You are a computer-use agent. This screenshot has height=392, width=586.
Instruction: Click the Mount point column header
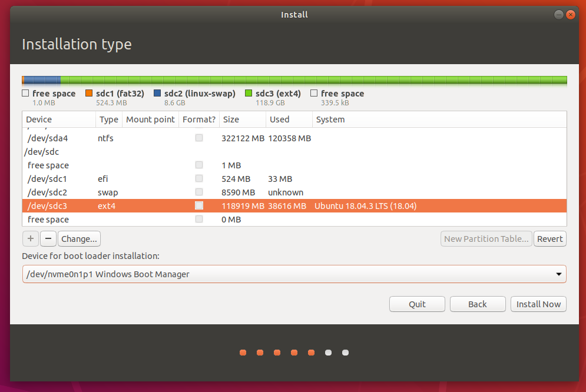click(150, 119)
